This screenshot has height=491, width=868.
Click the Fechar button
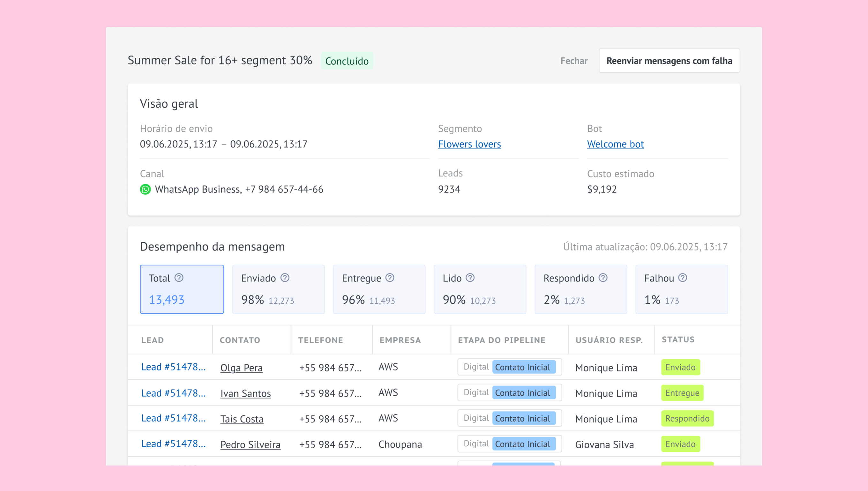click(x=574, y=61)
